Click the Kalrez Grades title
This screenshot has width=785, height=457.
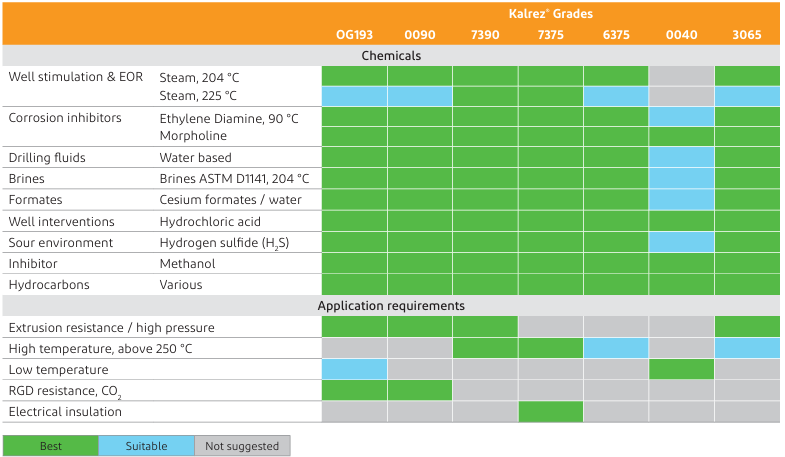tap(549, 13)
